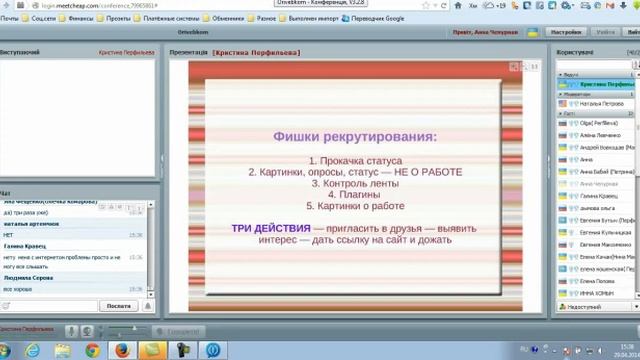
Task: Open the Проекты bookmark folder
Action: pos(114,18)
